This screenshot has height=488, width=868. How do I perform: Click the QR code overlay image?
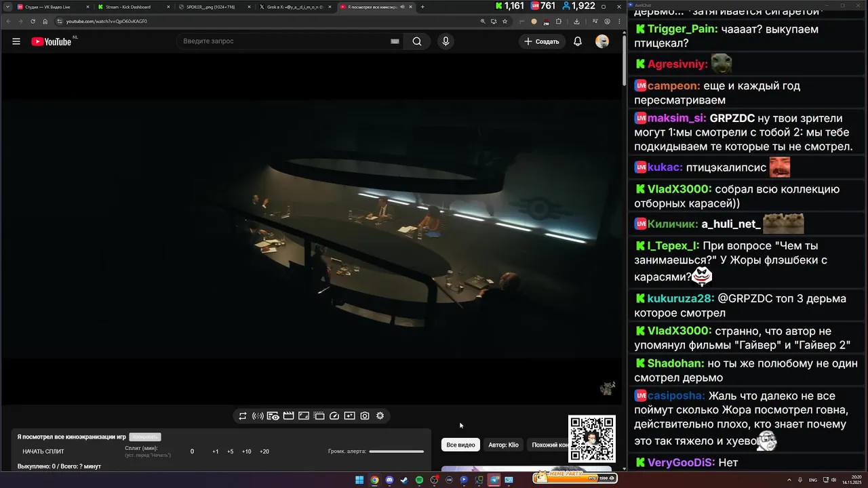pyautogui.click(x=591, y=439)
